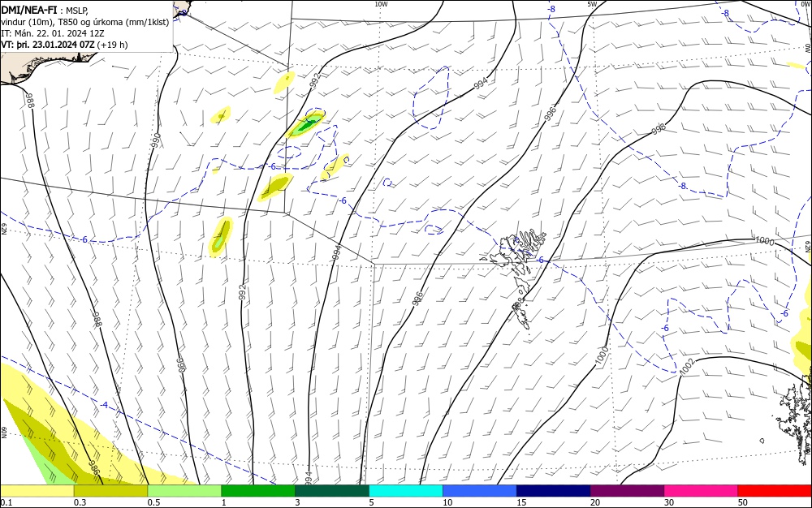This screenshot has width=812, height=508.
Task: Click the "-4" isotherm label
Action: [x=104, y=405]
